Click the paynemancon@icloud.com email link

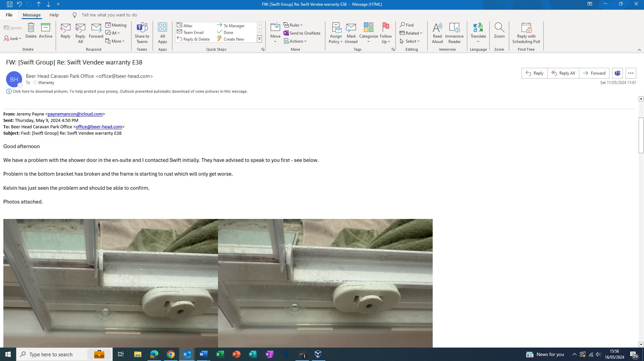tap(75, 114)
